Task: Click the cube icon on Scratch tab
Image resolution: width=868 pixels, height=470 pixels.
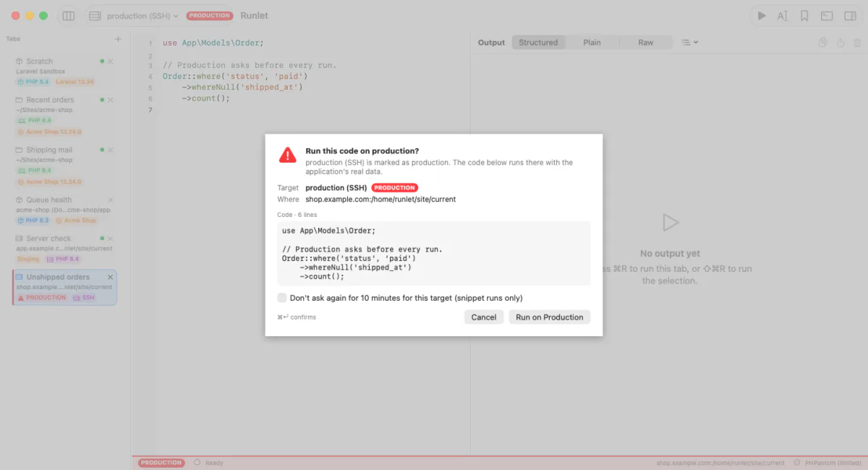Action: point(20,61)
